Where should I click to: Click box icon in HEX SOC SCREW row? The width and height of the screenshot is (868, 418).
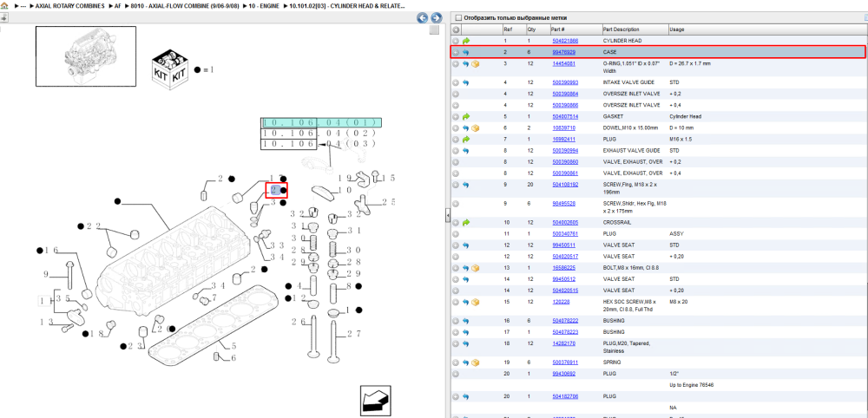pyautogui.click(x=476, y=302)
